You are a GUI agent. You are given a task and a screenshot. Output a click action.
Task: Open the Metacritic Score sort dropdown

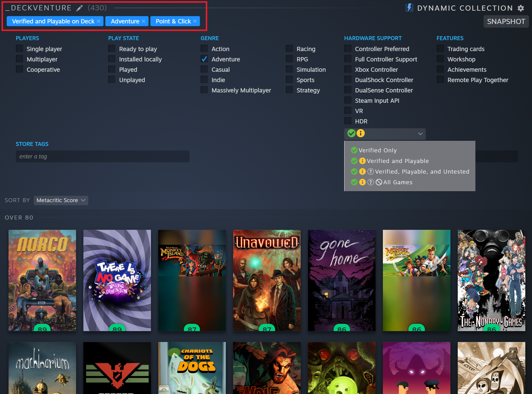61,200
